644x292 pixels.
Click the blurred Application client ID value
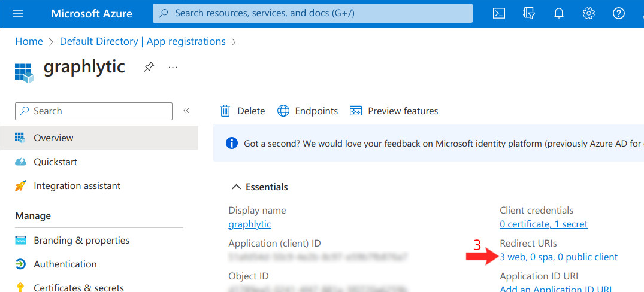click(x=318, y=257)
